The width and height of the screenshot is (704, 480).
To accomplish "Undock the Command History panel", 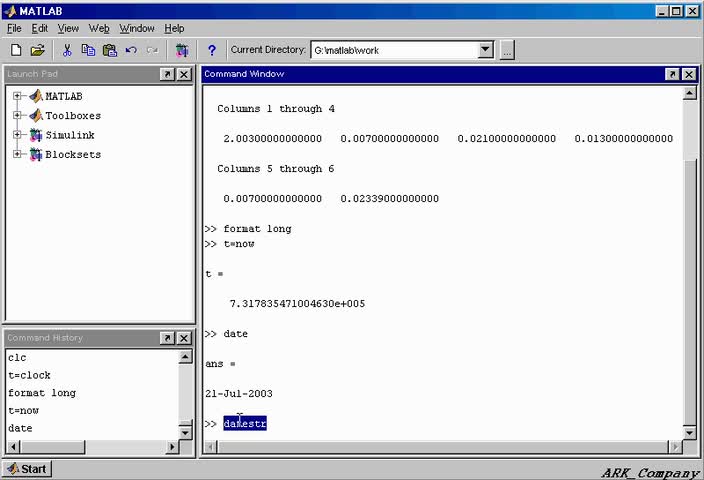I will (167, 338).
